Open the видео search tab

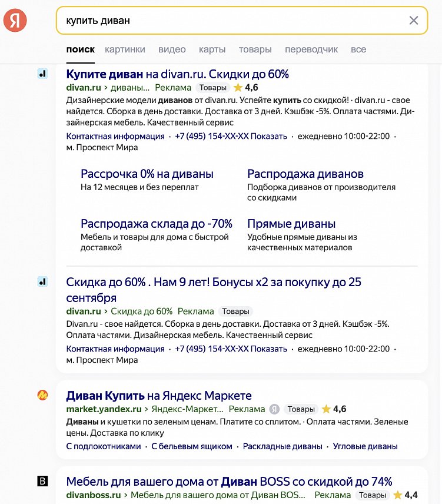pyautogui.click(x=171, y=49)
